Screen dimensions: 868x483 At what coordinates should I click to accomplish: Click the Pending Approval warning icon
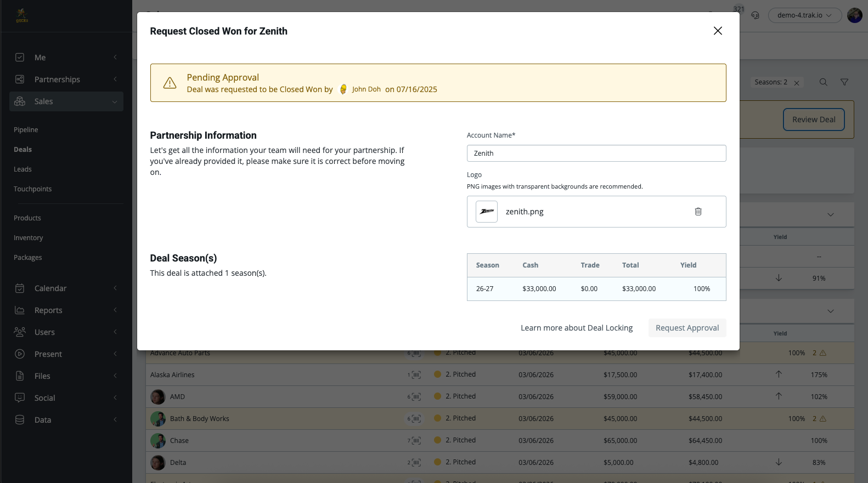coord(170,83)
